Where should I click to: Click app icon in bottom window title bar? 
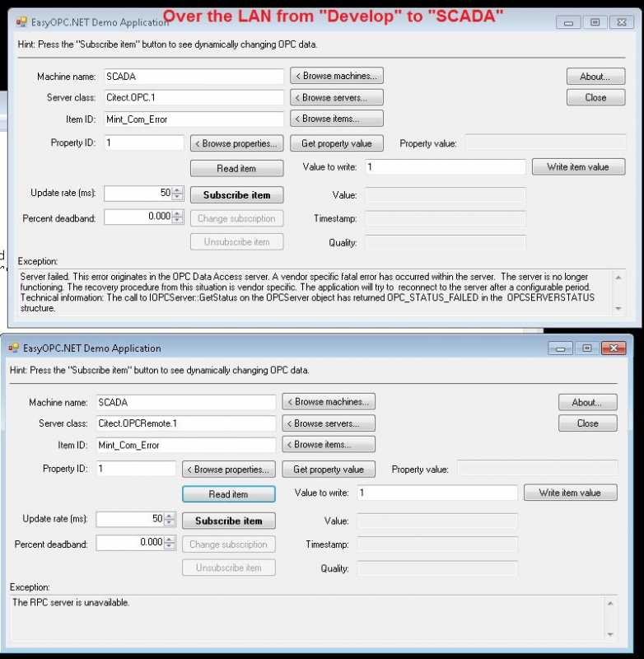(x=13, y=348)
